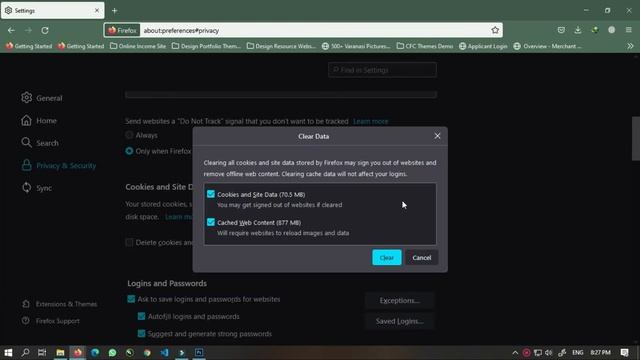Open Saved Logins... button
The image size is (640, 360).
click(x=400, y=321)
